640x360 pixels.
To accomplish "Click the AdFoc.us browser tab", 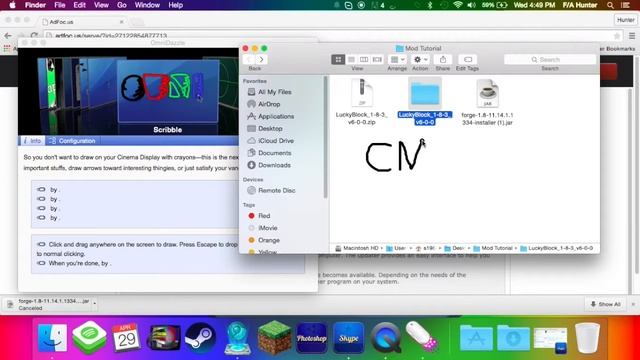I will coord(82,22).
